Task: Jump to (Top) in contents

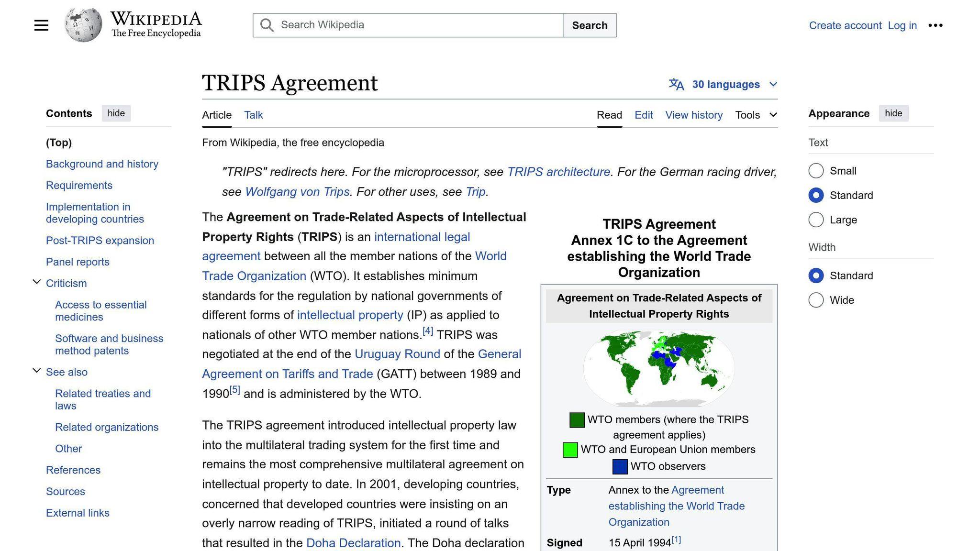Action: 59,143
